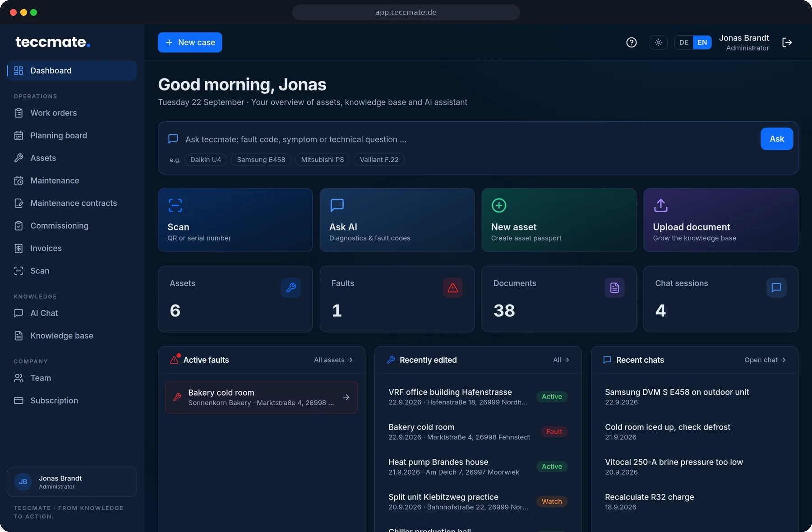Click the Commissioning clipboard icon
The image size is (812, 532).
point(18,226)
